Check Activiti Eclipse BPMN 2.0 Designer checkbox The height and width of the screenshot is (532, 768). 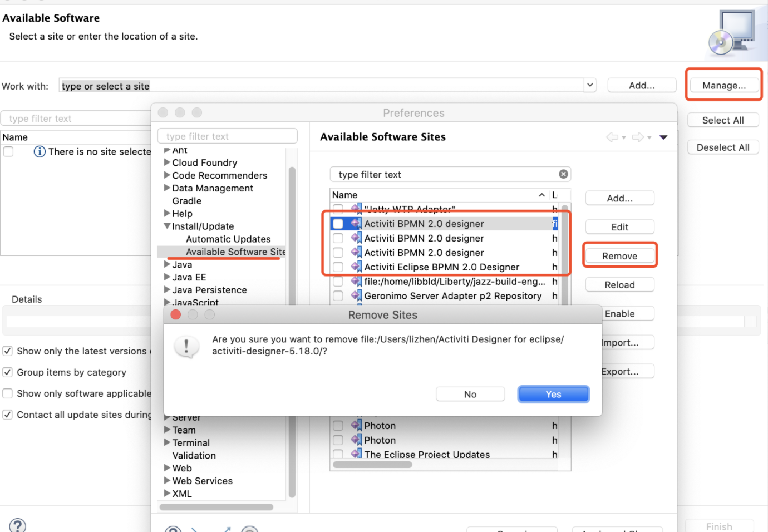338,267
